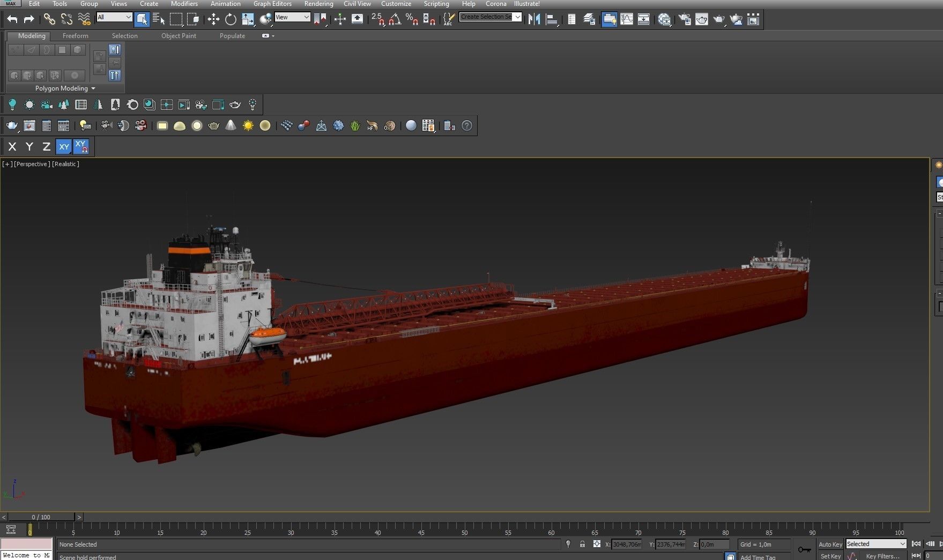Click the Render Production teapot icon
The image size is (943, 560).
[719, 19]
